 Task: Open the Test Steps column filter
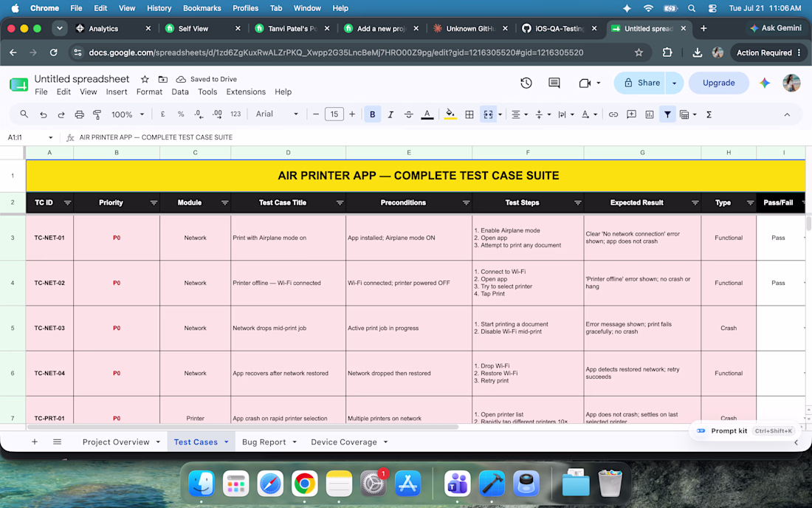pyautogui.click(x=577, y=203)
